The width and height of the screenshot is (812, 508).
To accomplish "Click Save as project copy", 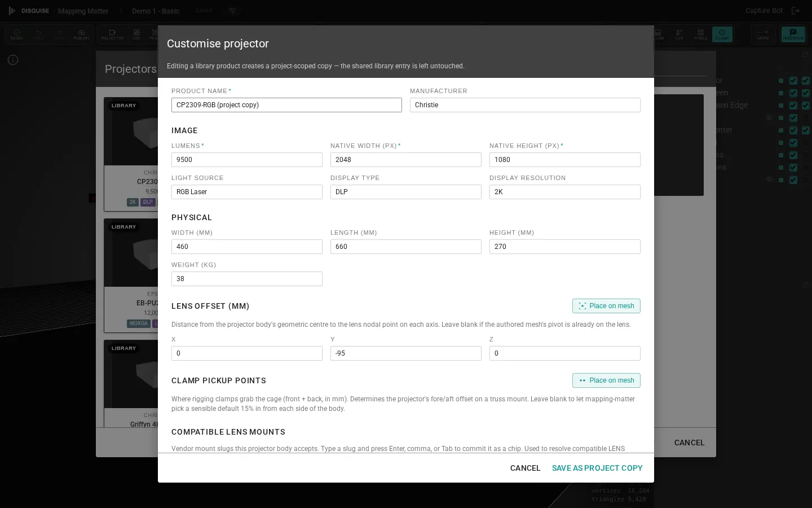I will point(597,468).
